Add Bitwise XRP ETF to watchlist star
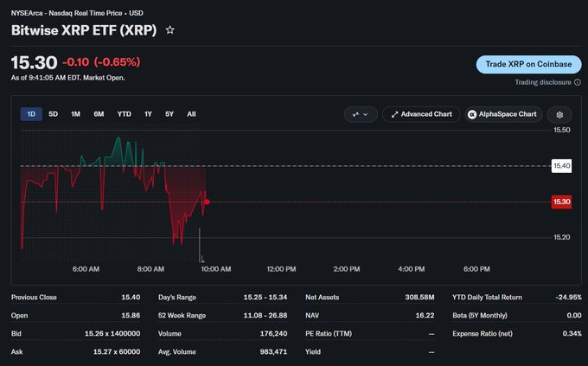Screen dimensions: 588x366 (x=169, y=30)
